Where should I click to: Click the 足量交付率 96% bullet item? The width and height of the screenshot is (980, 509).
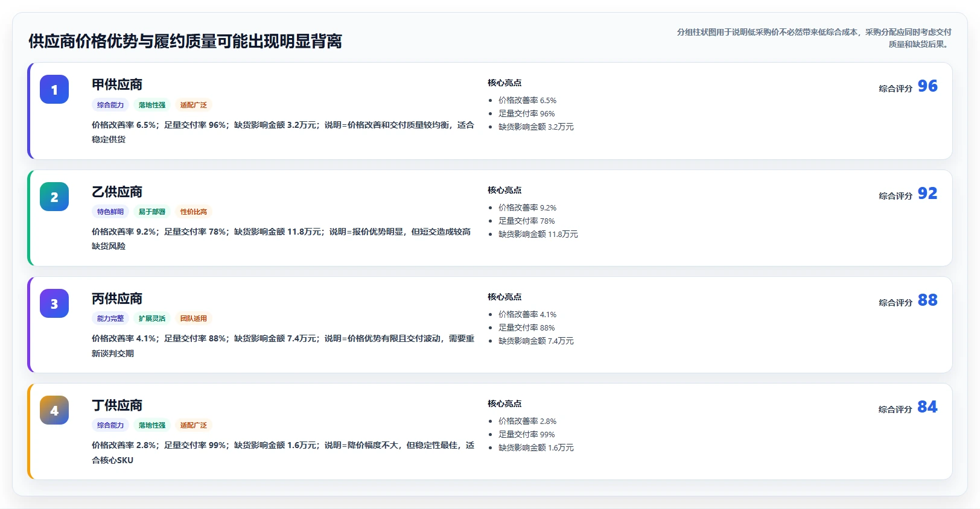526,114
